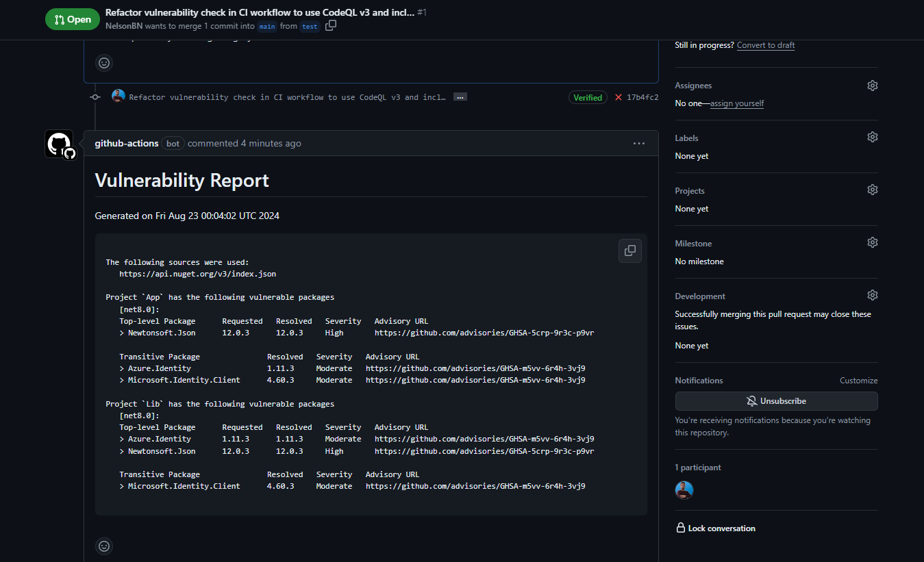Copy the head branch name icon
Image resolution: width=924 pixels, height=562 pixels.
pos(331,26)
